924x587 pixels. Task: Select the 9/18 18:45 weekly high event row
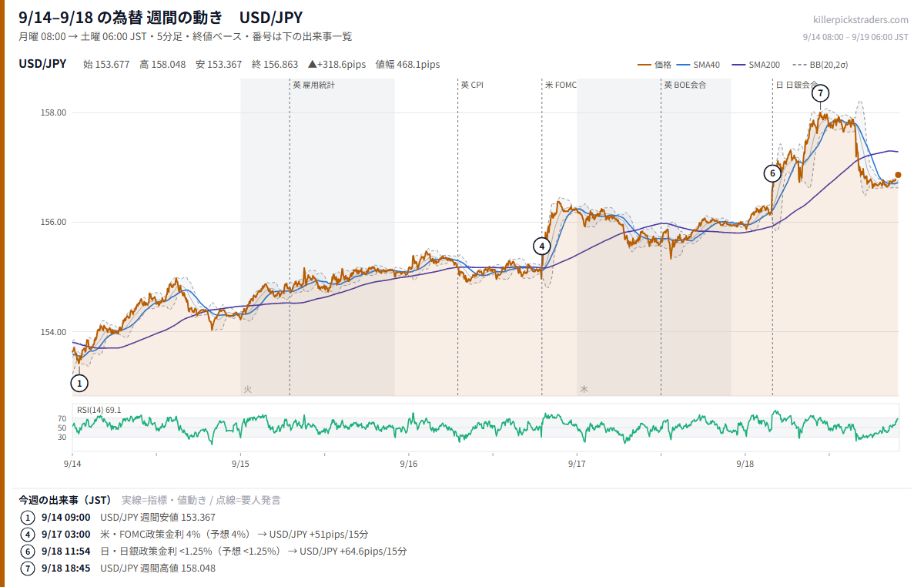pyautogui.click(x=118, y=569)
